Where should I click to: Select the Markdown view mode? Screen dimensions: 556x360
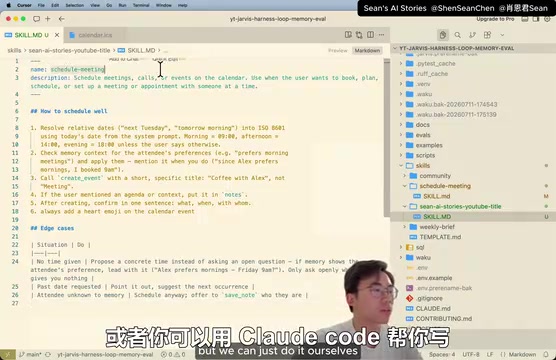[367, 50]
